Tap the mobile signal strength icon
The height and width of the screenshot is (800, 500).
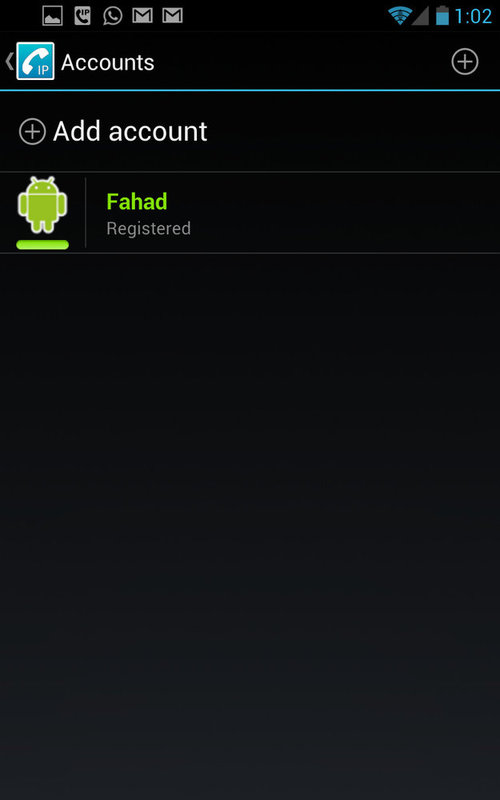(420, 16)
